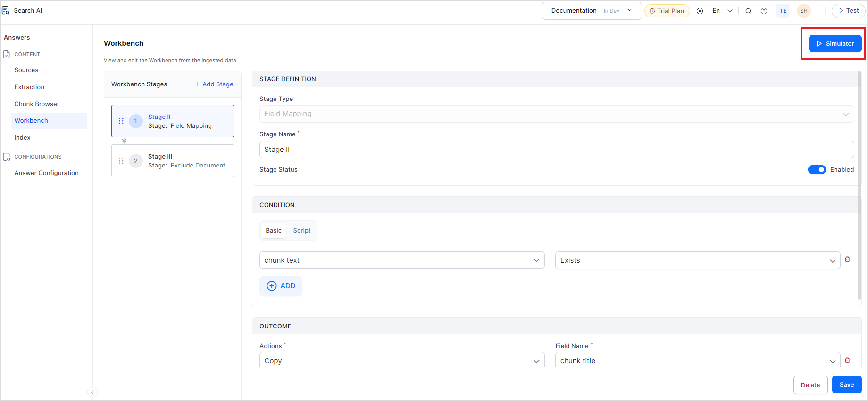The image size is (868, 401).
Task: Collapse the left sidebar arrow
Action: 92,392
